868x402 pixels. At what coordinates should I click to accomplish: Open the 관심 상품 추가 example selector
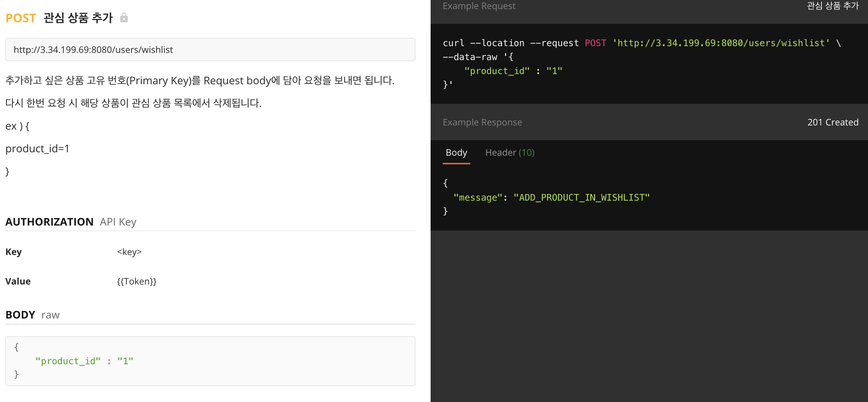[832, 6]
